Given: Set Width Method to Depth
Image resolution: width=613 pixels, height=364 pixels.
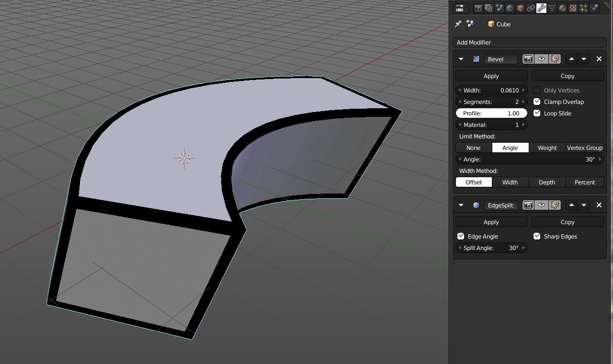Looking at the screenshot, I should (x=547, y=182).
